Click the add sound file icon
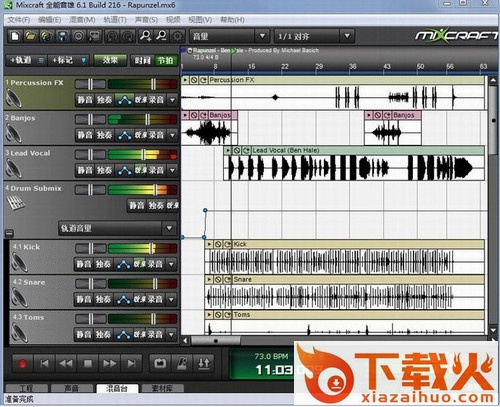 46,36
